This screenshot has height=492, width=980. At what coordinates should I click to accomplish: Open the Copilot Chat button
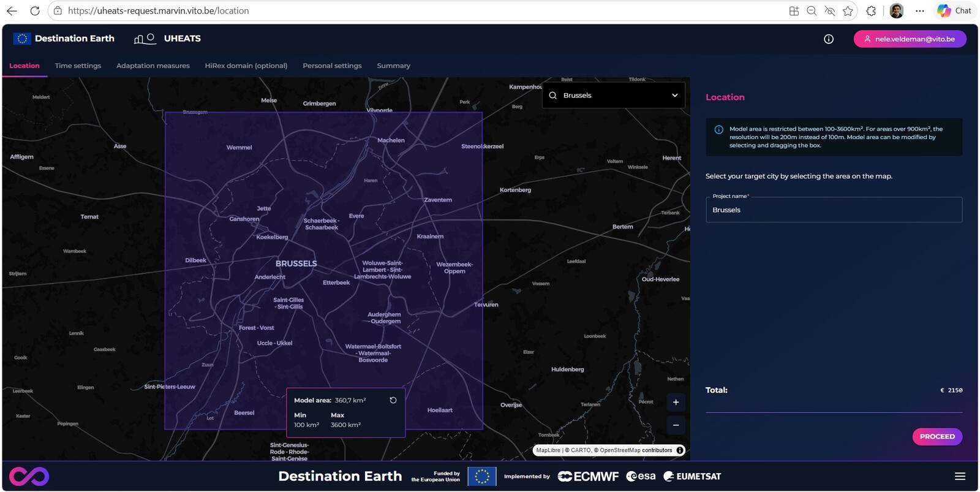coord(954,11)
